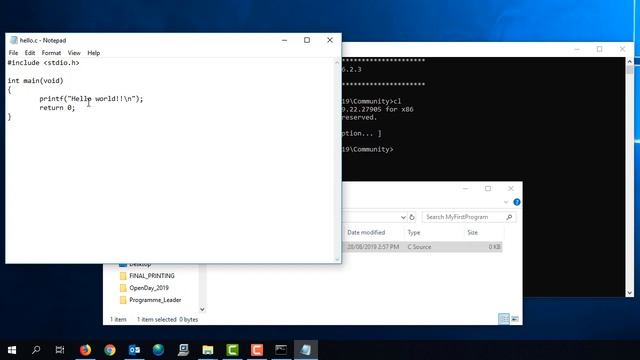Open the FINAL_PRINTING folder in navigation pane
640x360 pixels.
151,276
